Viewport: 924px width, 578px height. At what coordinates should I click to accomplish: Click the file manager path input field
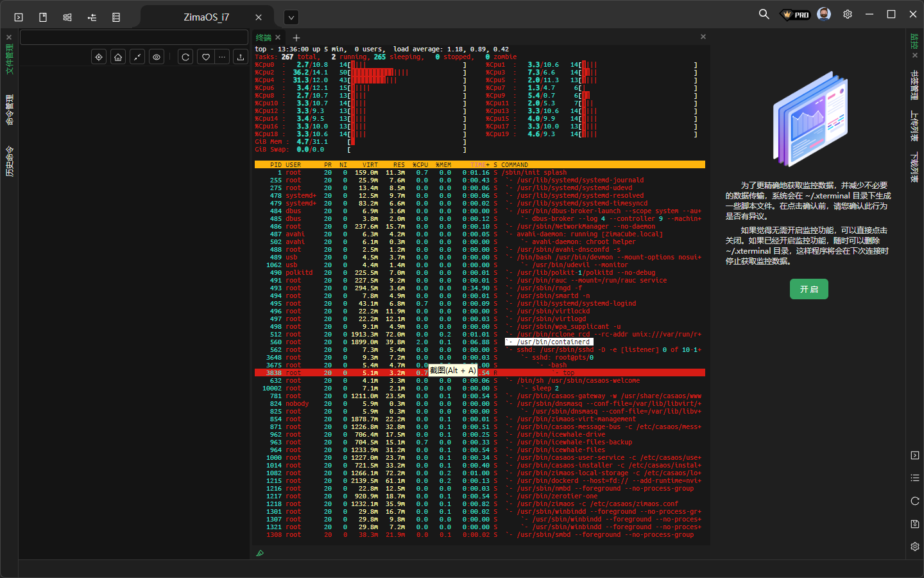(x=134, y=37)
